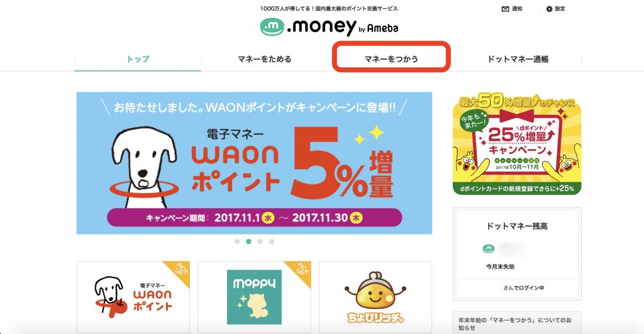This screenshot has width=644, height=334.
Task: Select the active second carousel dot
Action: (x=248, y=242)
